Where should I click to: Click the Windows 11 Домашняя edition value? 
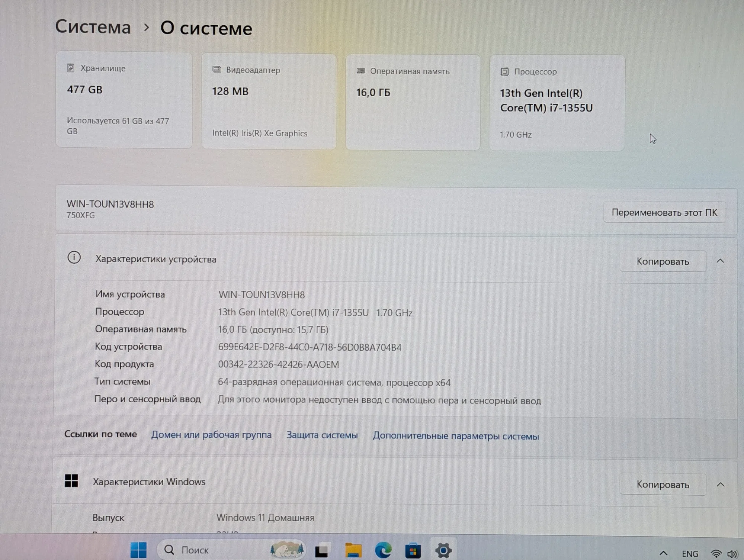[265, 518]
